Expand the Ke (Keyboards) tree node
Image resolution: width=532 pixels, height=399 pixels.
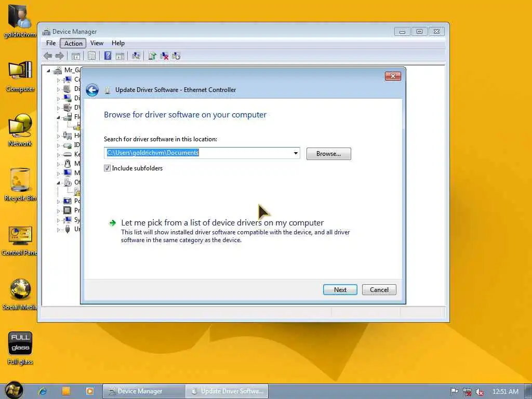58,155
